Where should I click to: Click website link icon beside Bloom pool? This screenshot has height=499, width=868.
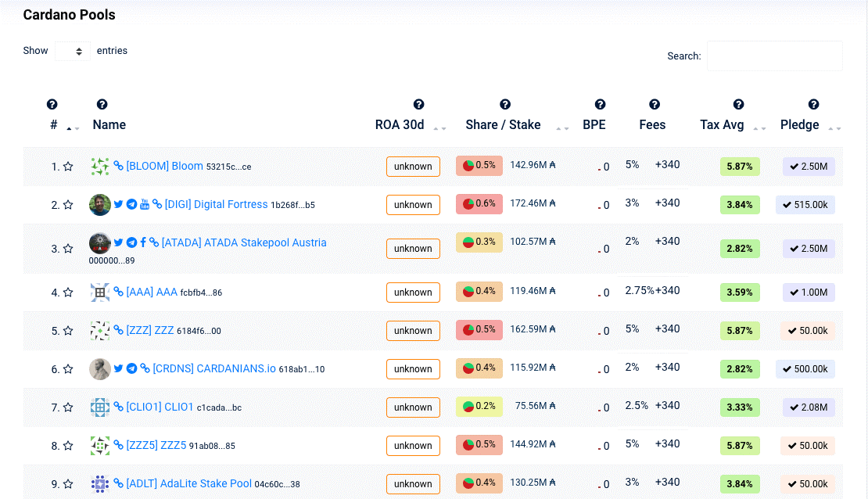(x=119, y=166)
